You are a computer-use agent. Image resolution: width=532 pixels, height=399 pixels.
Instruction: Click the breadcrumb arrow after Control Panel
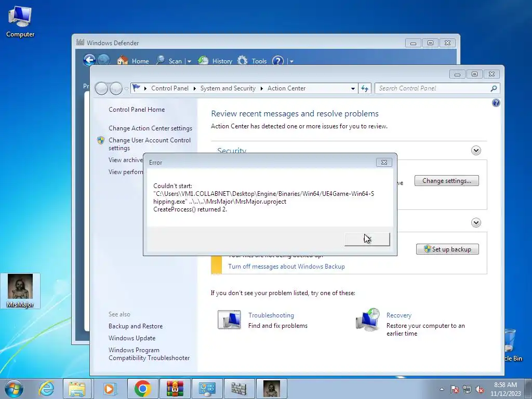pyautogui.click(x=194, y=88)
